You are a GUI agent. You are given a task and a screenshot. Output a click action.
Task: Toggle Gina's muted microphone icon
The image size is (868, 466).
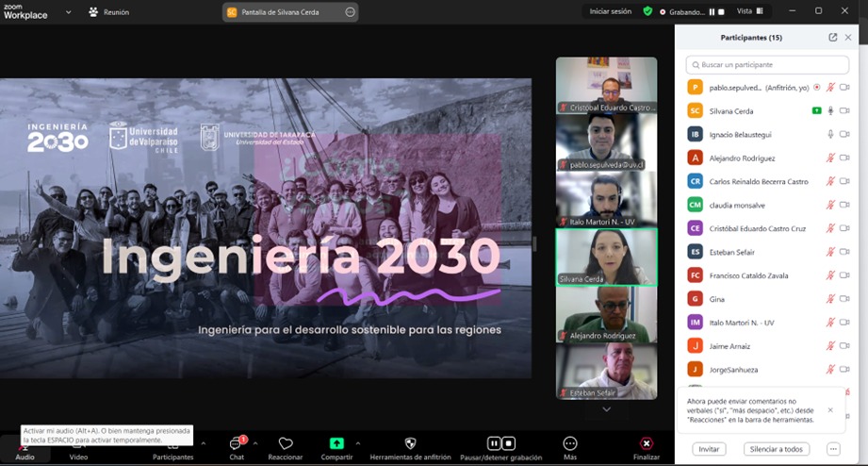coord(830,299)
